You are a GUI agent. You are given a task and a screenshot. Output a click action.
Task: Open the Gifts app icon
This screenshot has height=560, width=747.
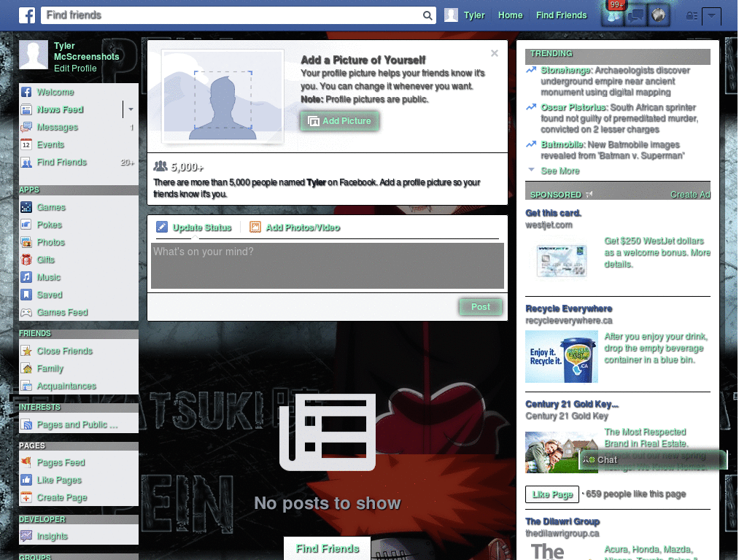(26, 260)
